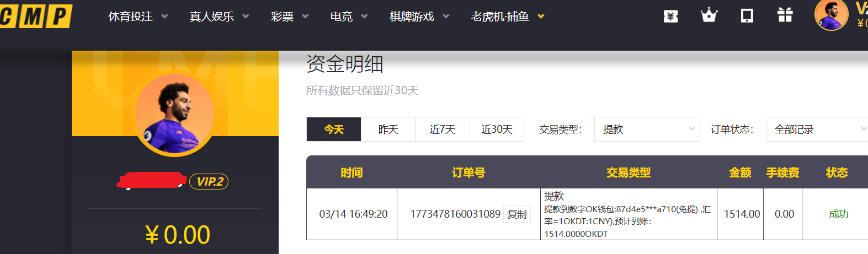Open the 电竞 navigation menu
868x254 pixels.
point(348,17)
